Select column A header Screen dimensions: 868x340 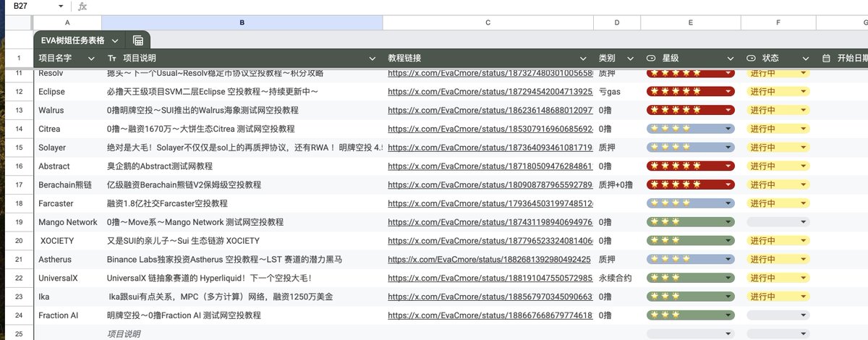68,23
